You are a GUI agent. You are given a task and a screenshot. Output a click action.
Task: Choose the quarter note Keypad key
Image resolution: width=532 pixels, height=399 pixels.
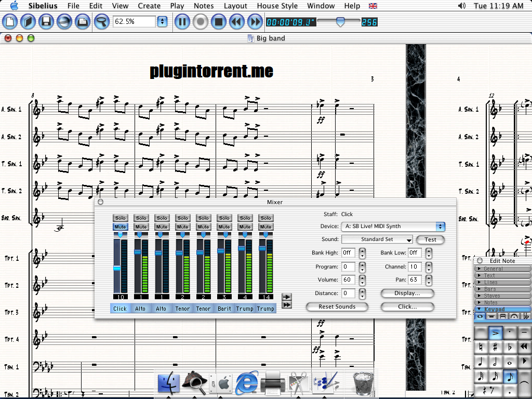click(x=481, y=362)
